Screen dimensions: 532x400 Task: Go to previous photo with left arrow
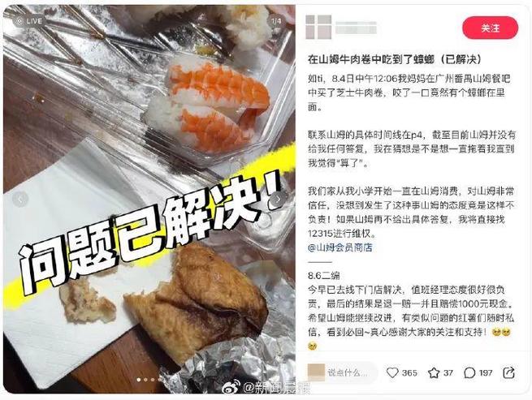click(x=20, y=199)
